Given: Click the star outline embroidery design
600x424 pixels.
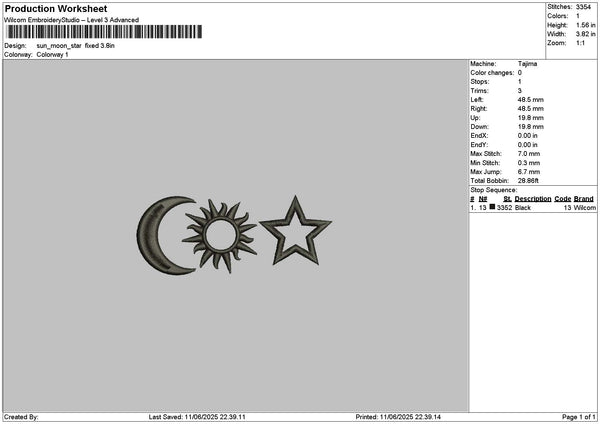Looking at the screenshot, I should (295, 231).
